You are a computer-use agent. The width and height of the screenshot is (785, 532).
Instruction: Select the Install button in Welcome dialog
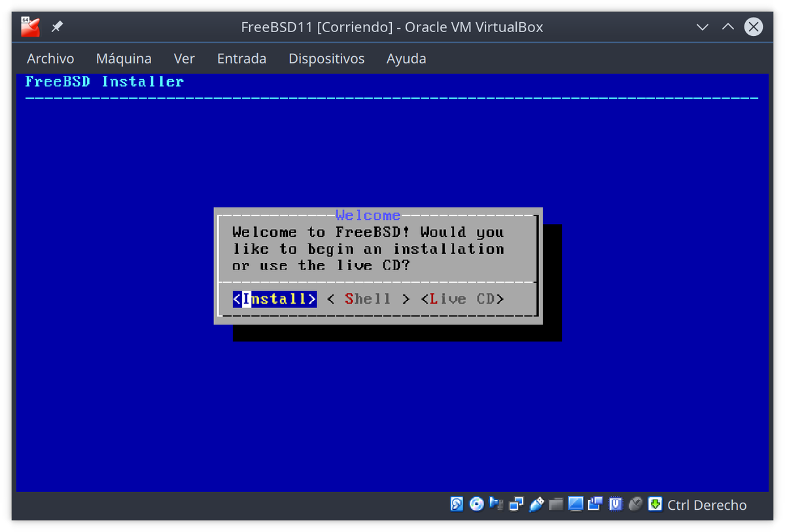(x=275, y=299)
